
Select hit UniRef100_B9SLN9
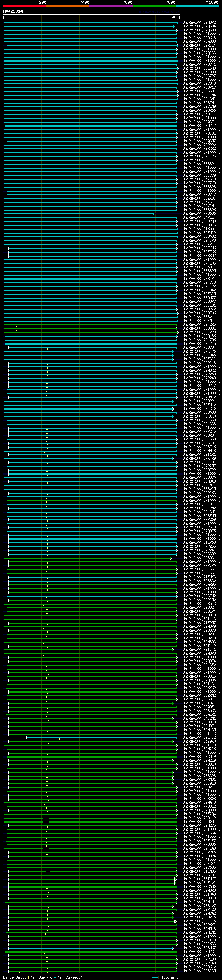[x=199, y=106]
